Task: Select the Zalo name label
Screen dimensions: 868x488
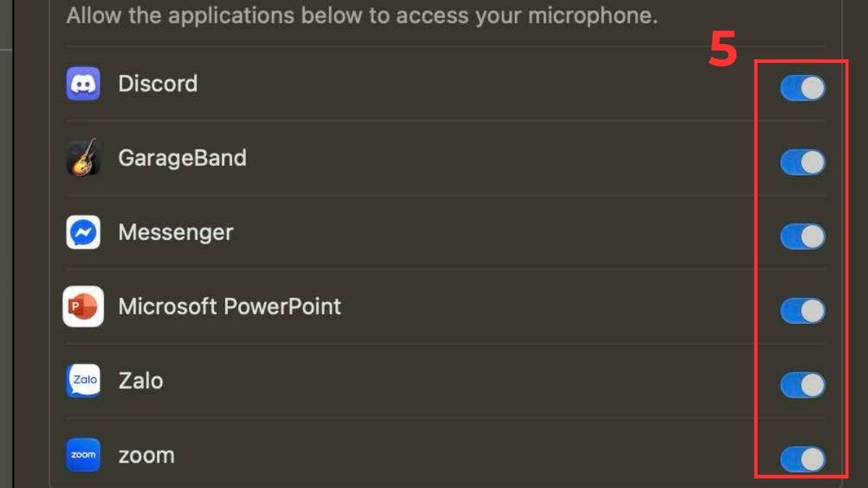Action: click(x=140, y=381)
